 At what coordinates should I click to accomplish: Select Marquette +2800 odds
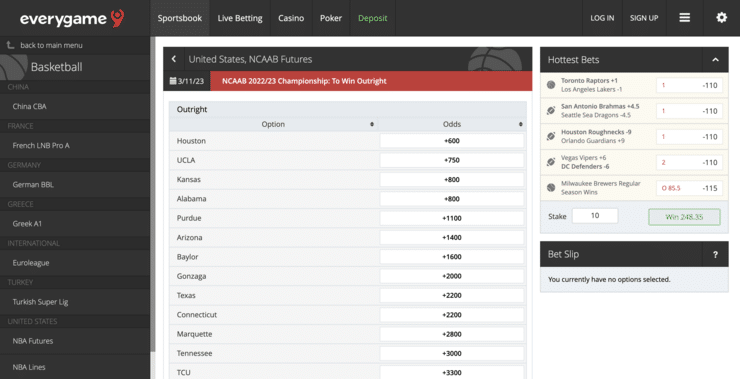[452, 334]
